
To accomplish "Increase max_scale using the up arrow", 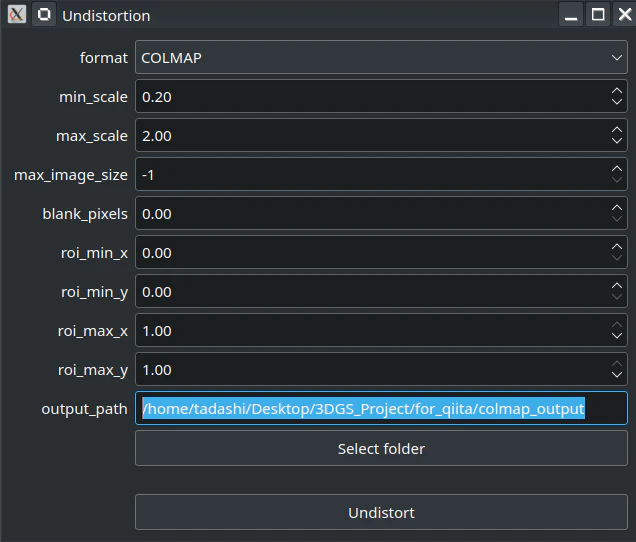I will (617, 130).
